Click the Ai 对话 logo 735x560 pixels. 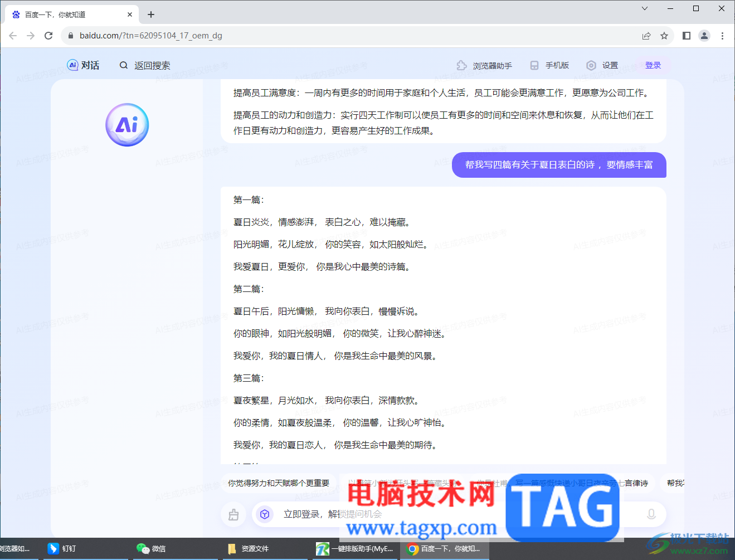[83, 65]
